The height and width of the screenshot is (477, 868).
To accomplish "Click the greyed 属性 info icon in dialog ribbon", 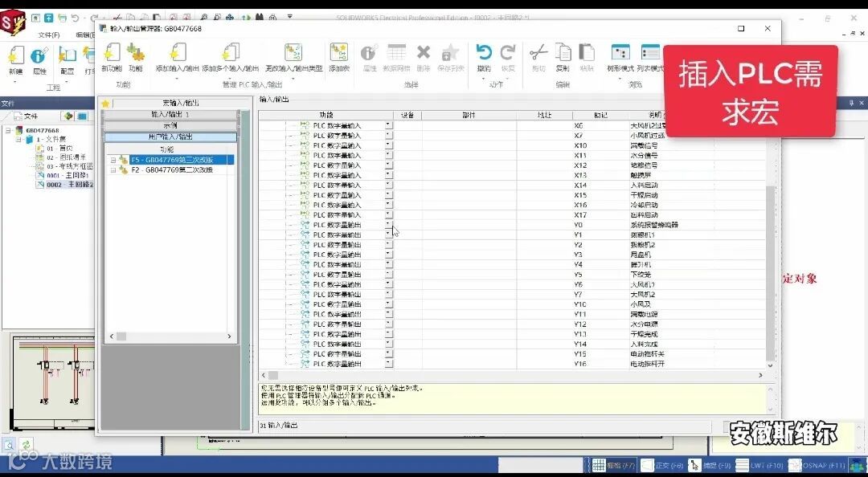I will pos(369,53).
